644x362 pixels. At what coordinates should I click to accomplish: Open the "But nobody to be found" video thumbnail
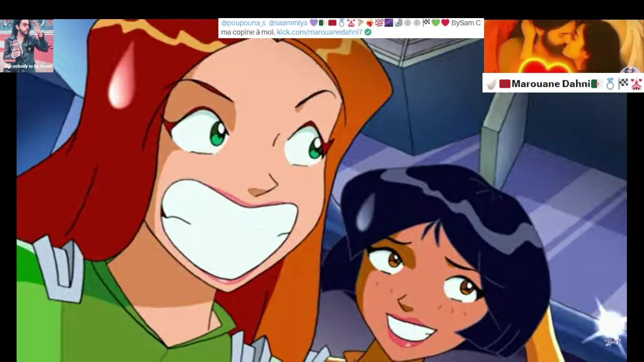(x=27, y=46)
